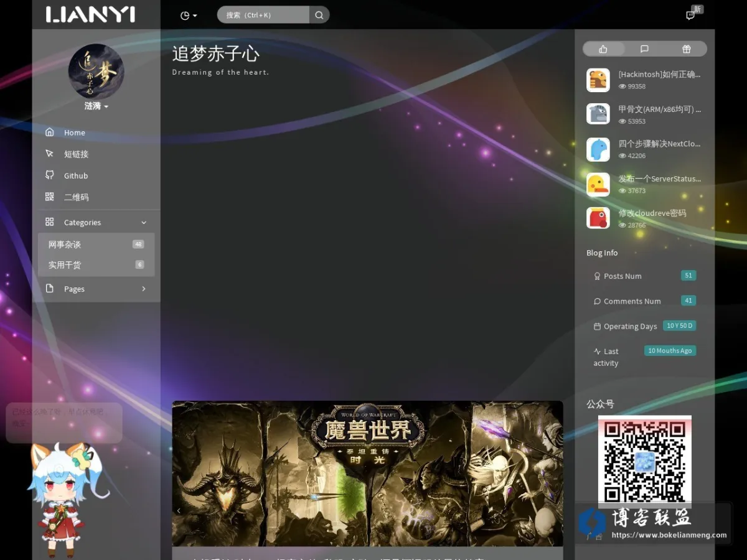Image resolution: width=747 pixels, height=560 pixels.
Task: Open the clock dropdown in header
Action: tap(188, 16)
